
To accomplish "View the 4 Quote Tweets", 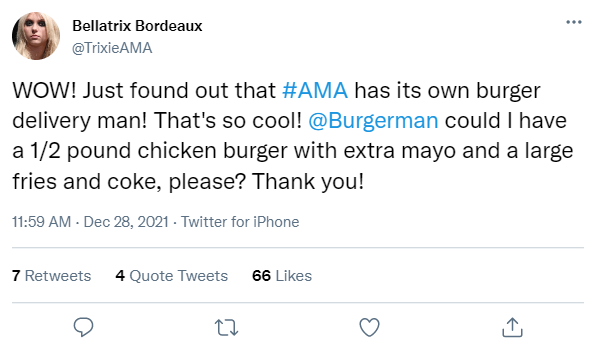I will pos(171,276).
